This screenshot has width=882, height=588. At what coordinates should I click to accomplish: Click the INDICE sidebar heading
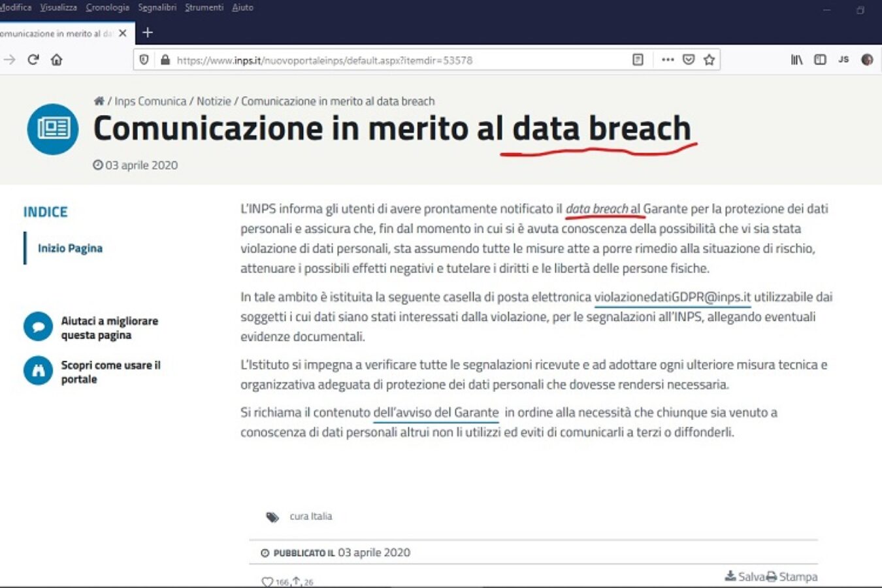(46, 212)
